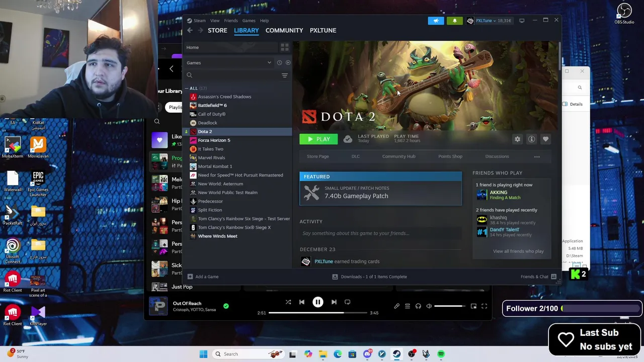Open Spotify queue icon

[x=407, y=306]
